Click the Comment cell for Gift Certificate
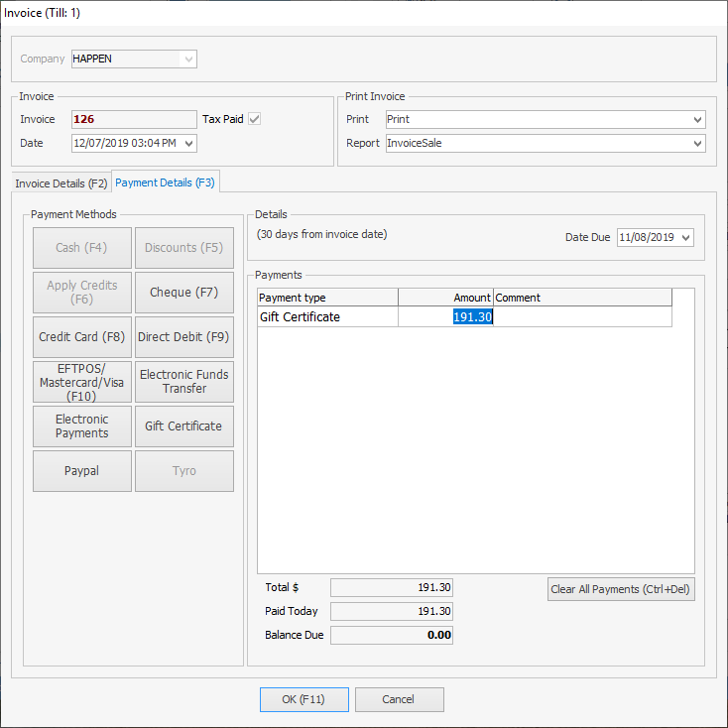This screenshot has height=728, width=728. [x=582, y=317]
